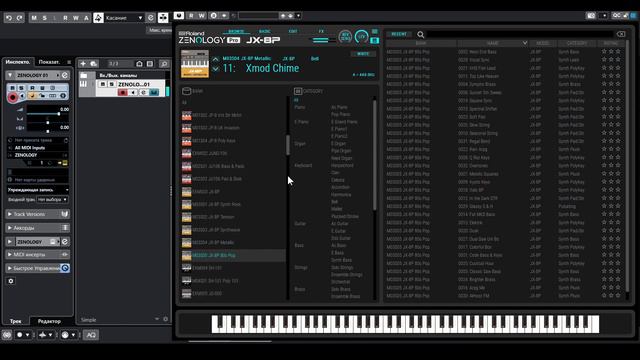Open the BROWSE tab in Zenology
Image resolution: width=640 pixels, height=360 pixels.
tap(236, 31)
